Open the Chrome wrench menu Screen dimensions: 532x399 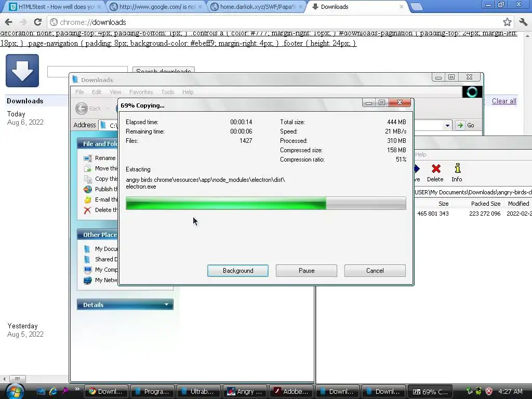tap(523, 22)
